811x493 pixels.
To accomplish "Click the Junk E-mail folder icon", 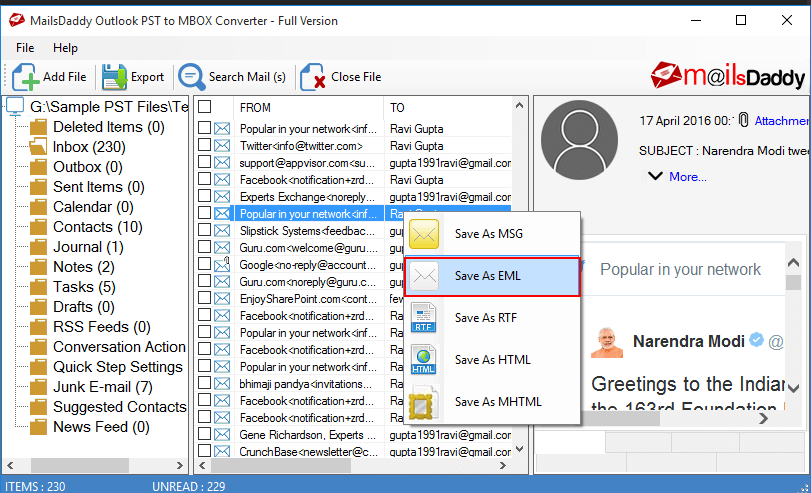I will pos(38,387).
